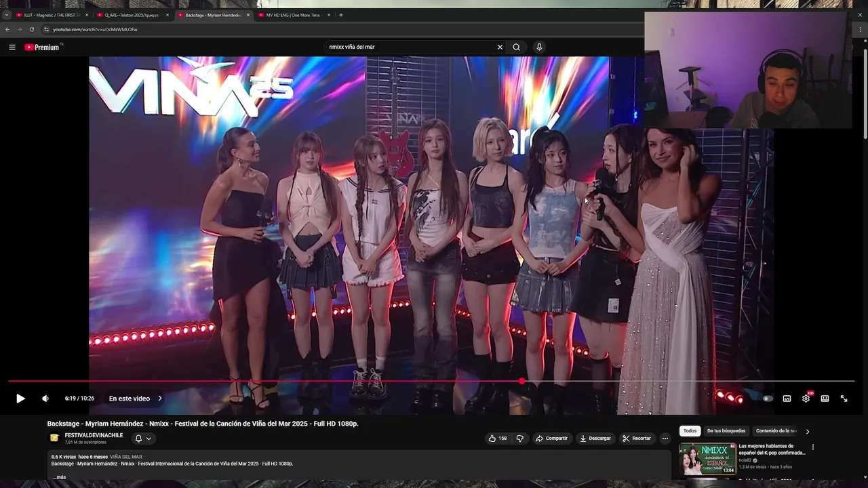This screenshot has height=488, width=868.
Task: Clear the search query with X
Action: click(x=500, y=47)
